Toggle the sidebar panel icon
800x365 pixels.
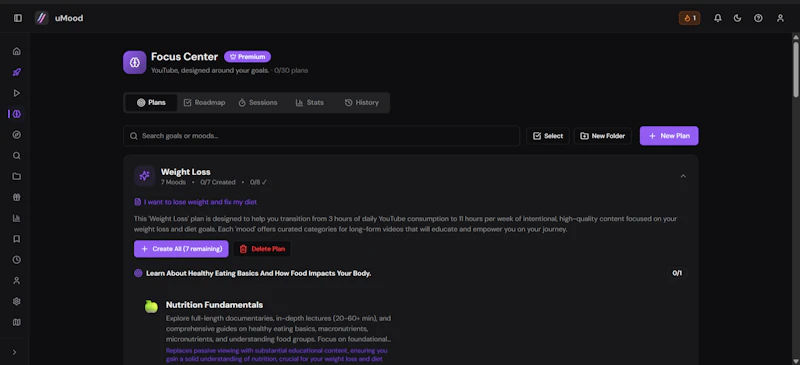18,18
